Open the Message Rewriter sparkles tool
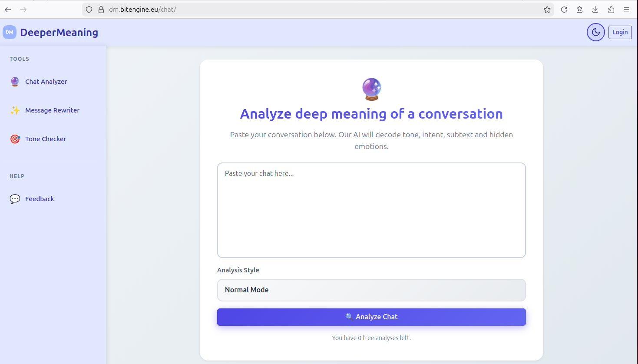The image size is (638, 364). 15,110
